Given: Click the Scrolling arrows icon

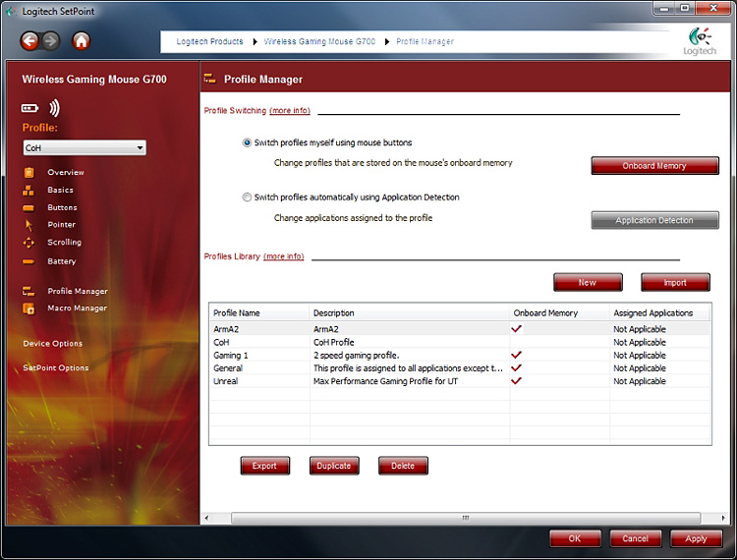Looking at the screenshot, I should click(28, 243).
